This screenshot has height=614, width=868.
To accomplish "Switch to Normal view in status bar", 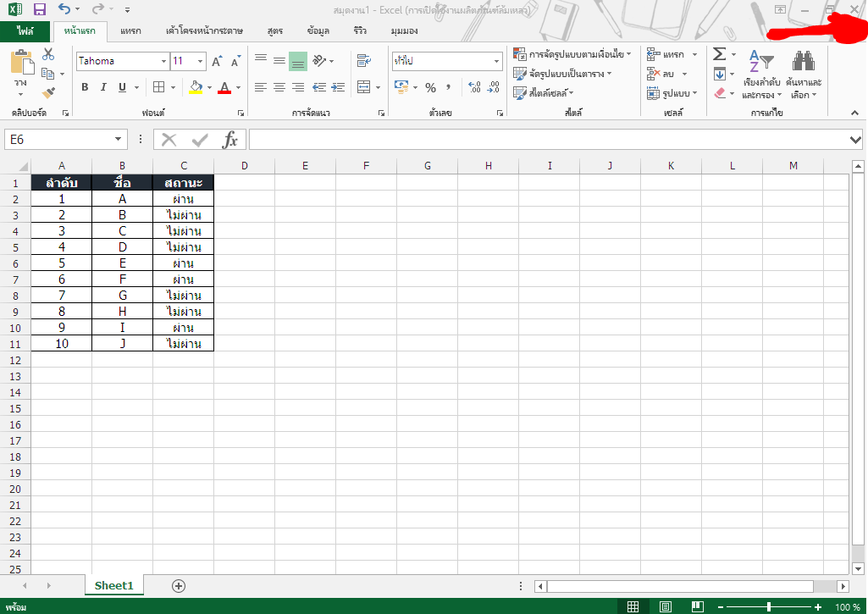I will pyautogui.click(x=633, y=607).
